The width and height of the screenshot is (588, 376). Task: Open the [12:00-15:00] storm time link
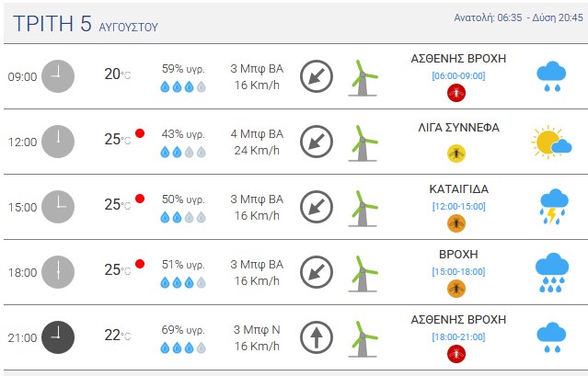coord(458,206)
